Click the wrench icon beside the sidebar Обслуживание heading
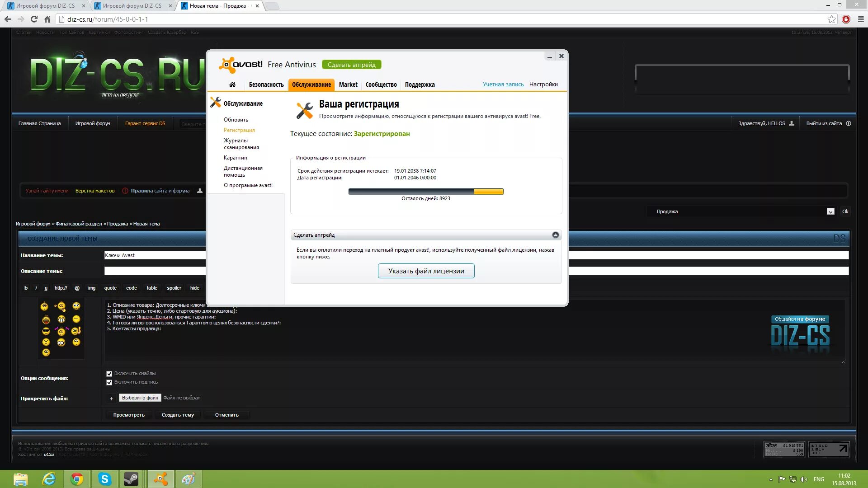 point(216,103)
